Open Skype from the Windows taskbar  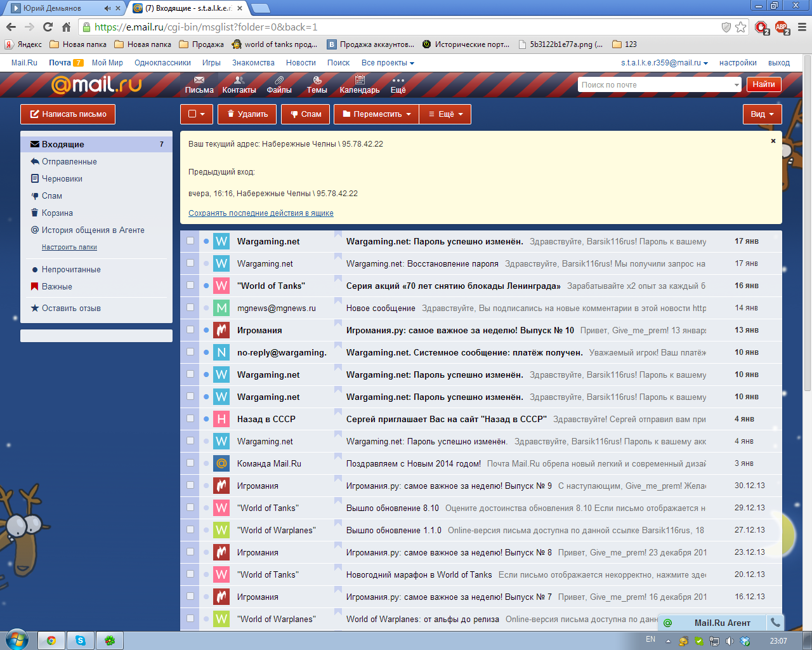(x=81, y=640)
